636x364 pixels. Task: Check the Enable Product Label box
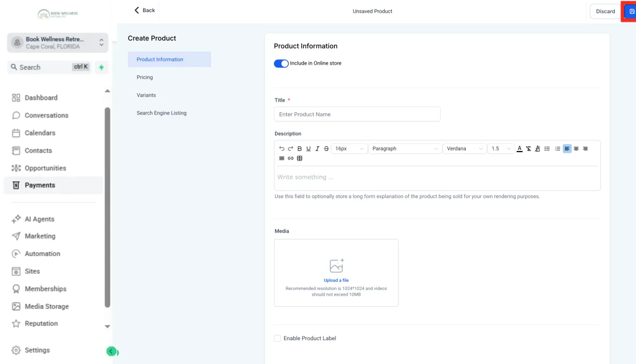[277, 339]
